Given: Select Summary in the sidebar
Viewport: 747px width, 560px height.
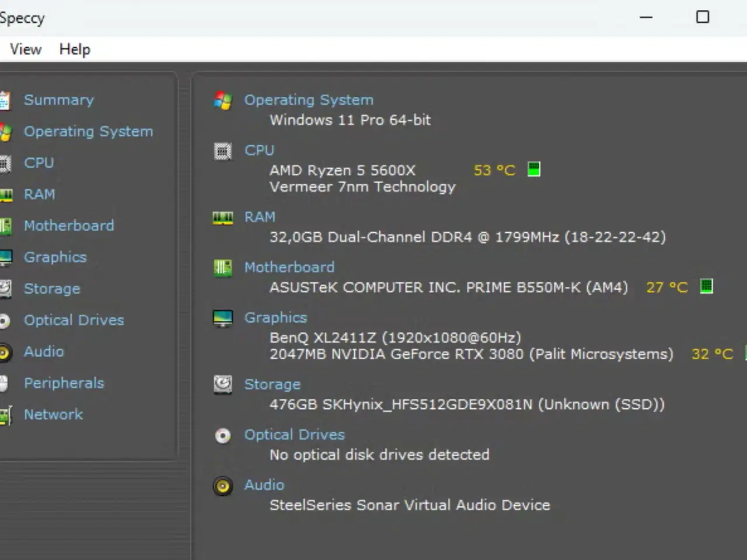Looking at the screenshot, I should pyautogui.click(x=58, y=100).
